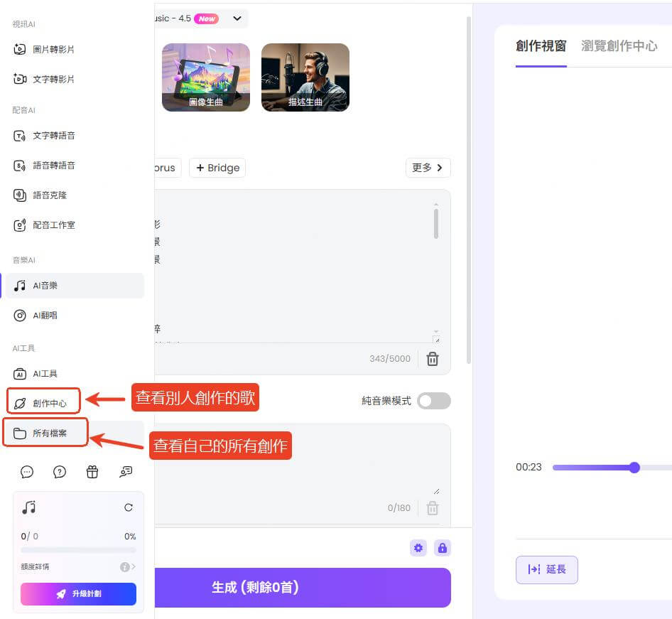
Task: Toggle 純音樂模式 switch
Action: (434, 401)
